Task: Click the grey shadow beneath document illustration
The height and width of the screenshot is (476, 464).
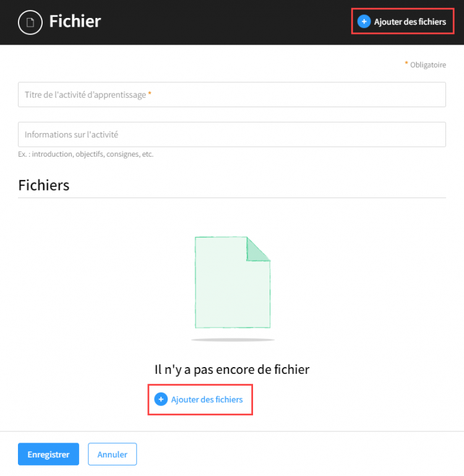Action: [x=233, y=340]
